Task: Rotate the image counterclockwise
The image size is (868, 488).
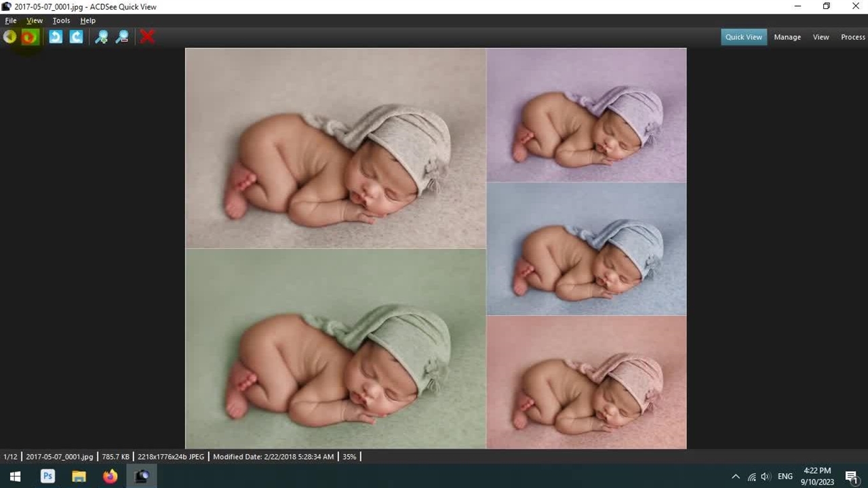Action: (x=56, y=37)
